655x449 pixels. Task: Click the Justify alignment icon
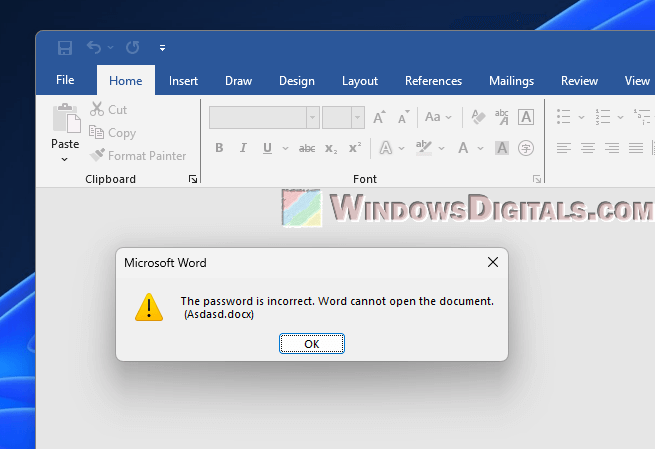pyautogui.click(x=636, y=148)
